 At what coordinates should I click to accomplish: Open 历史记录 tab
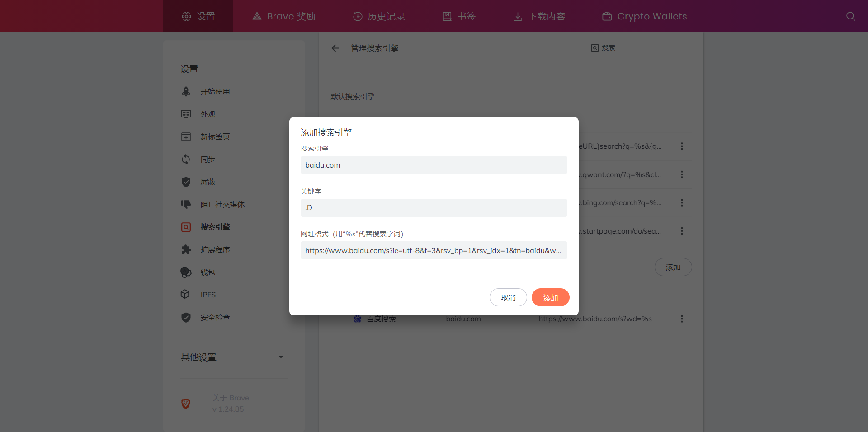click(x=379, y=16)
